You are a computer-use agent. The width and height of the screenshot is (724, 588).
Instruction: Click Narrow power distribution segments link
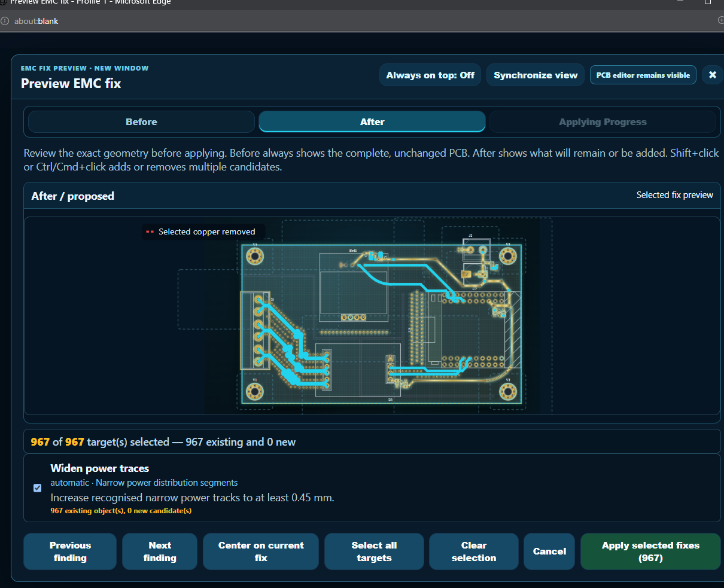(x=167, y=483)
